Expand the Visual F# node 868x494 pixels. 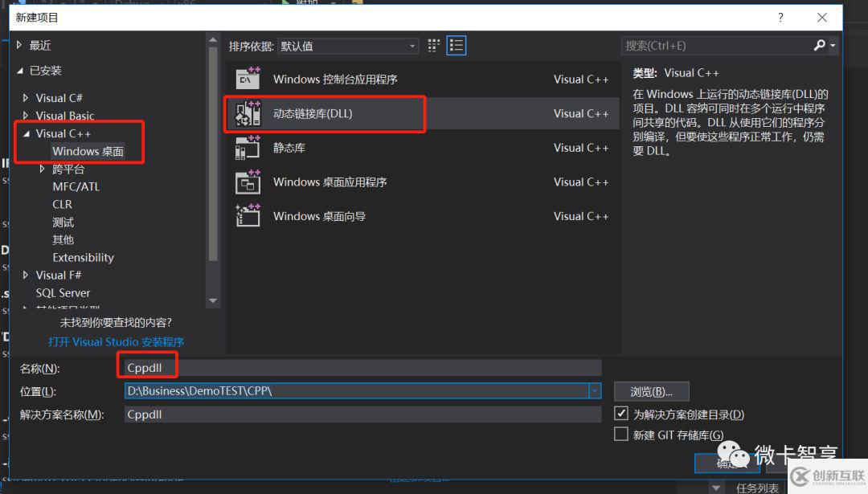[26, 275]
